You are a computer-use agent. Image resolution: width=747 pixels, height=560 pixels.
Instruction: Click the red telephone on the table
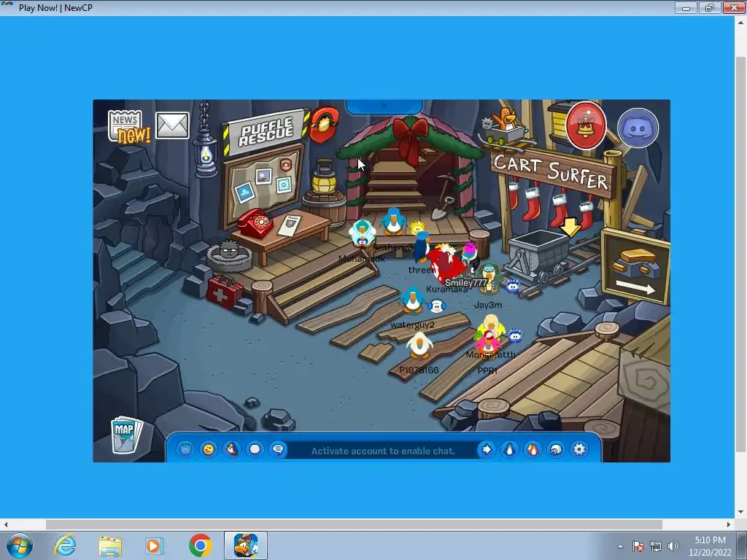[x=255, y=223]
